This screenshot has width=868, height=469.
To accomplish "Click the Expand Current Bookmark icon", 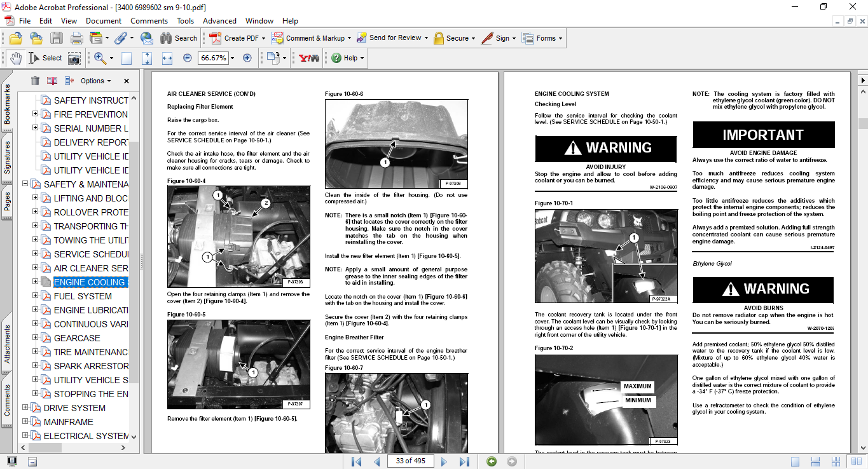I will click(69, 81).
